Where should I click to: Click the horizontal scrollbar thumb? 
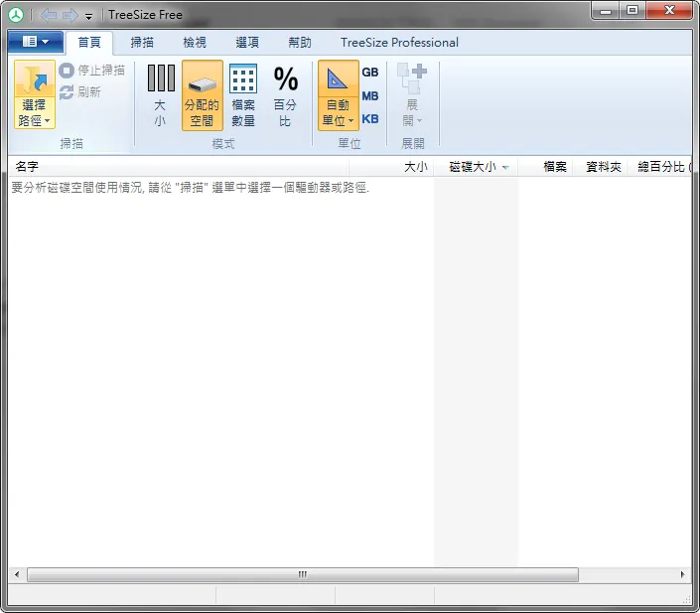point(303,574)
